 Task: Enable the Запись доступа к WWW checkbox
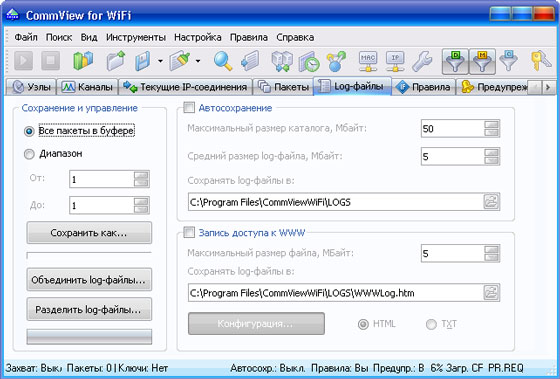pos(189,233)
